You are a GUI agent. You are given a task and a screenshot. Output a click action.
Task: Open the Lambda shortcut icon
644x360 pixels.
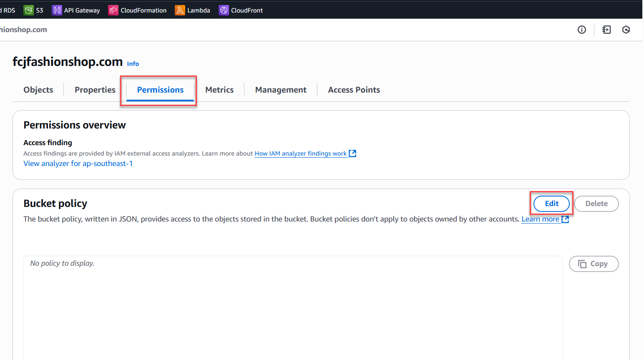click(180, 10)
